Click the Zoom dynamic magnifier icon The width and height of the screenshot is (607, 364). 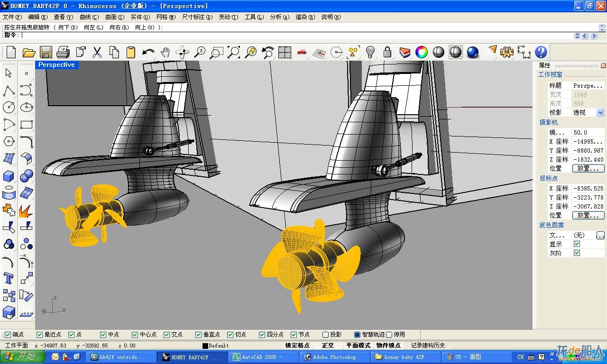(x=200, y=52)
